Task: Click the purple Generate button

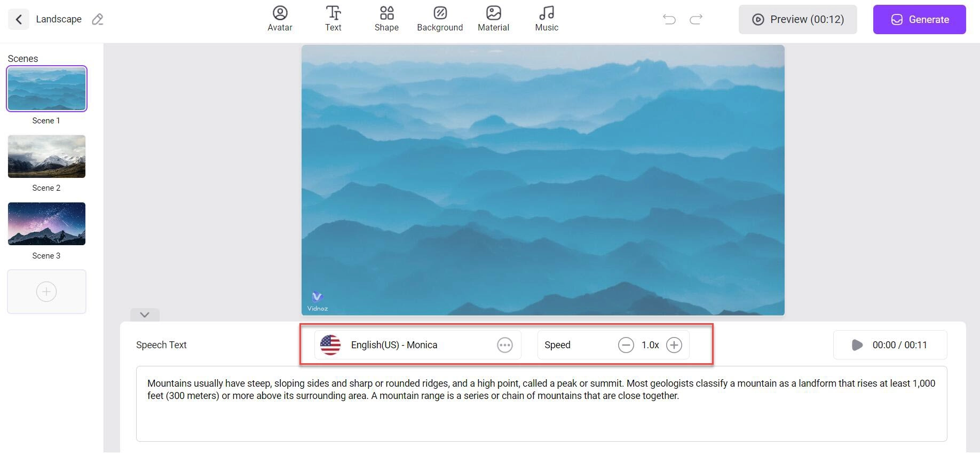Action: [919, 20]
